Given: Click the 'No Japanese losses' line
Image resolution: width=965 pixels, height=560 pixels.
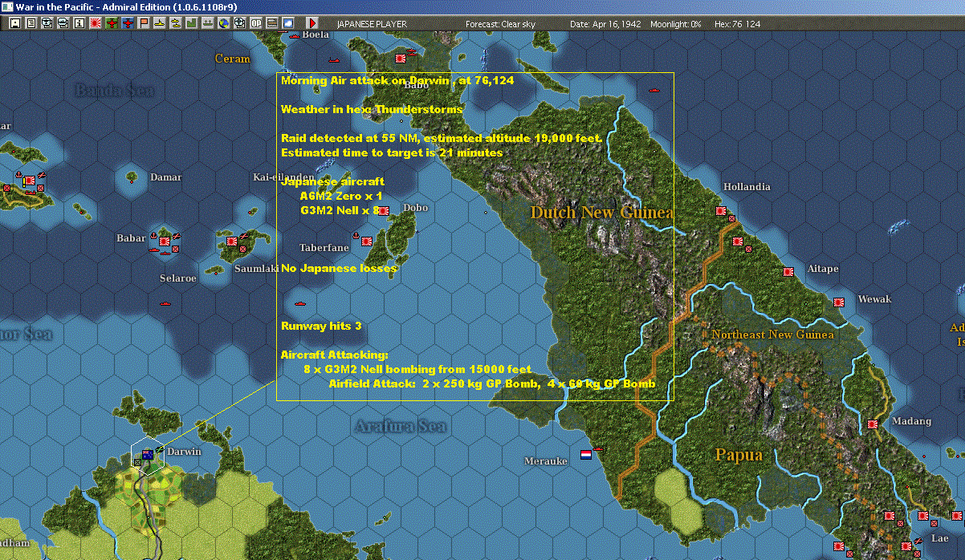Looking at the screenshot, I should pos(339,268).
